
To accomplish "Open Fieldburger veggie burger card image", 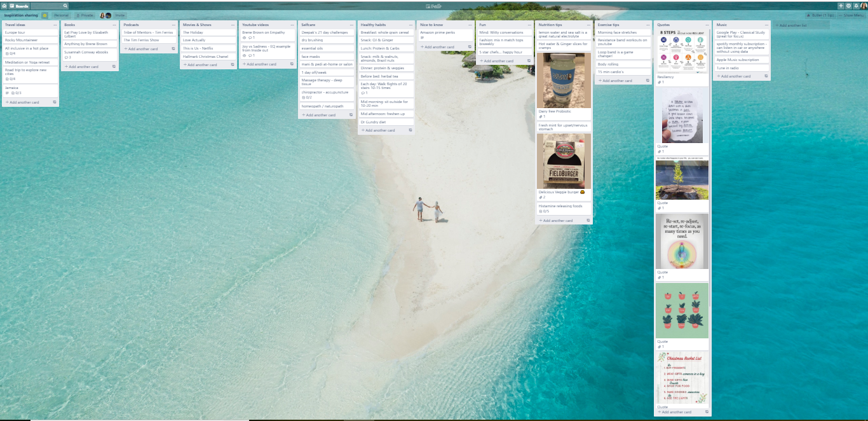I will [x=564, y=161].
